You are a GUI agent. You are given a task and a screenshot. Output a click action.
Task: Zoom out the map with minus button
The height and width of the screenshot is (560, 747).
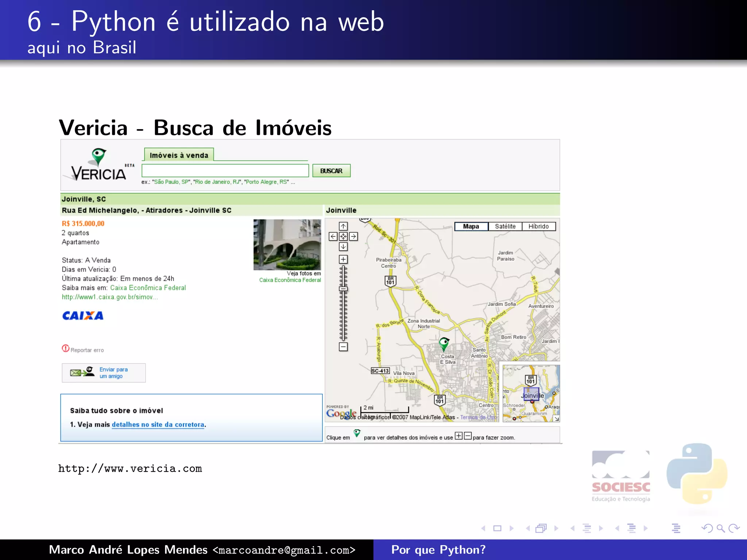343,347
